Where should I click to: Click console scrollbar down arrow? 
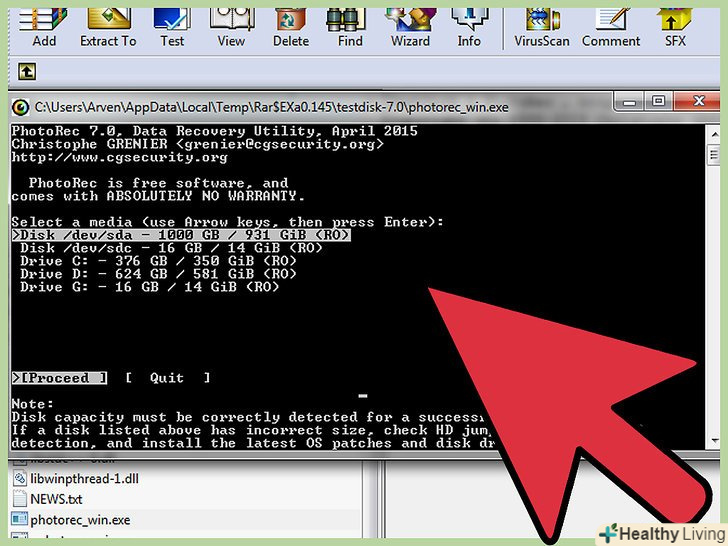(714, 440)
